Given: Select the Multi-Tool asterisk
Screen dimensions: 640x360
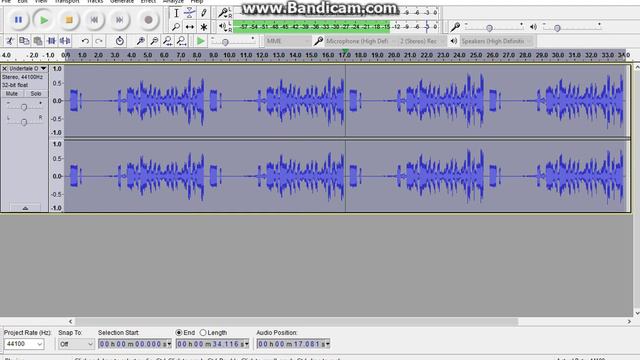Looking at the screenshot, I should click(x=204, y=27).
